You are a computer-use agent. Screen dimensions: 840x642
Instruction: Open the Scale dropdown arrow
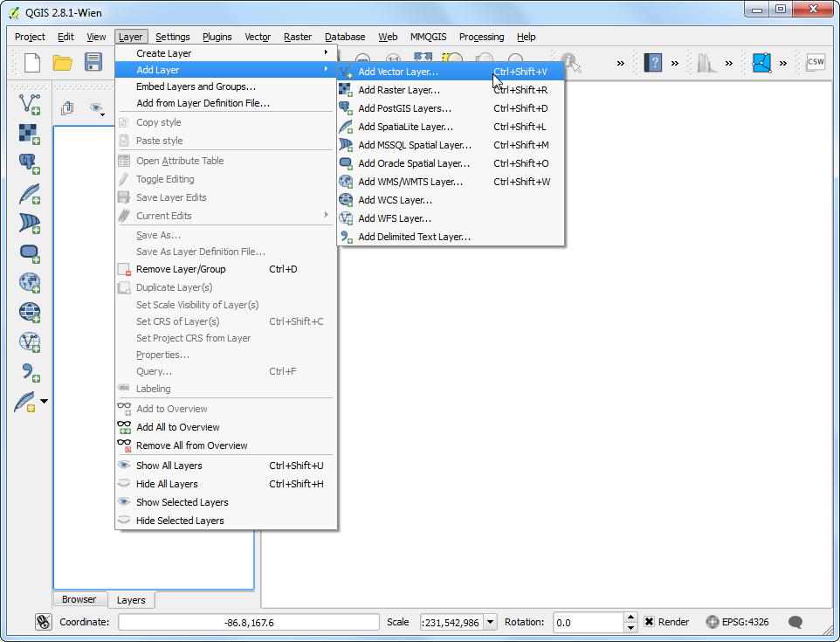[x=490, y=622]
